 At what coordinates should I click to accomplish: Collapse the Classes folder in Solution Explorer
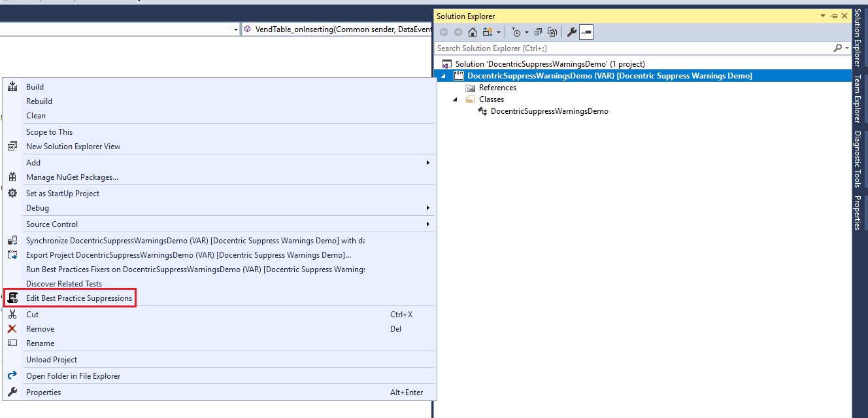coord(456,99)
